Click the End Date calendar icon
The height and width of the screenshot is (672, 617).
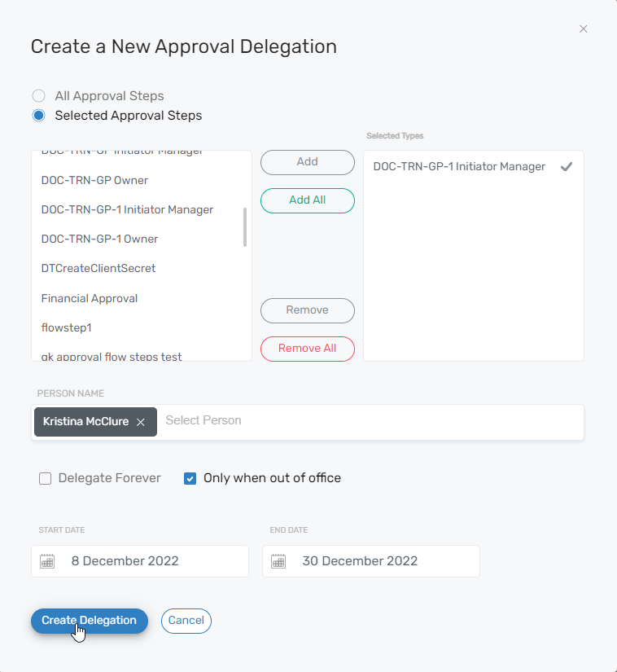(x=278, y=561)
